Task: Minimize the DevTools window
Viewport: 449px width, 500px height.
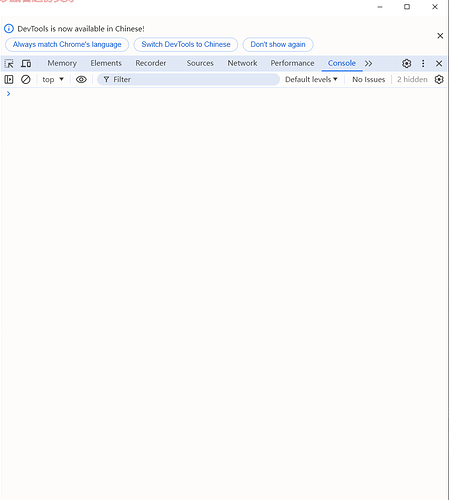Action: tap(380, 7)
